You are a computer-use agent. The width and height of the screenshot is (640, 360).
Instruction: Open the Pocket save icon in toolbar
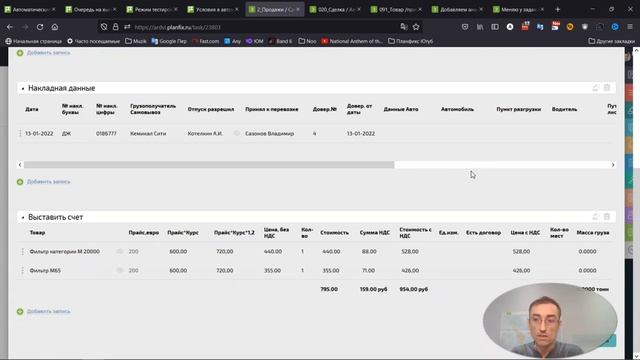tap(465, 27)
